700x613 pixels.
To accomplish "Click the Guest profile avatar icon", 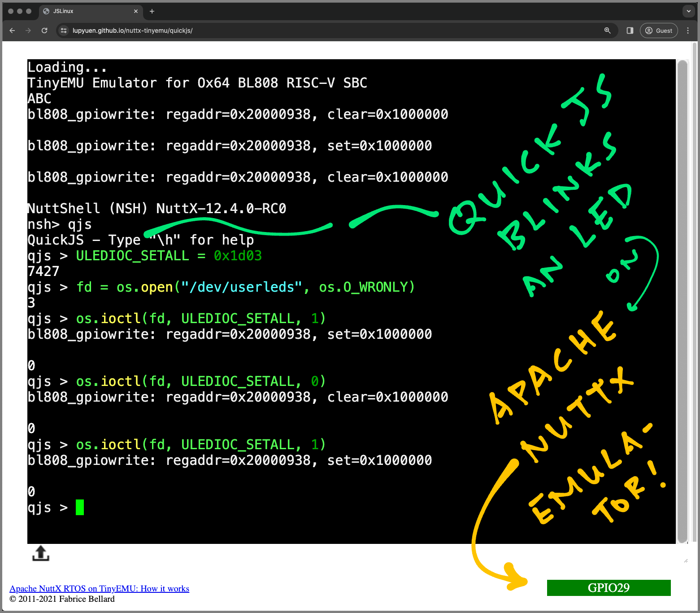I will (x=649, y=31).
